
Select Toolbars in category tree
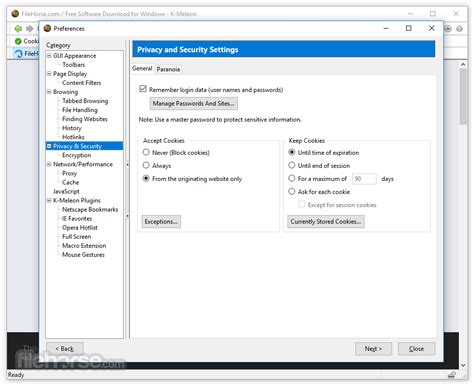tap(74, 65)
